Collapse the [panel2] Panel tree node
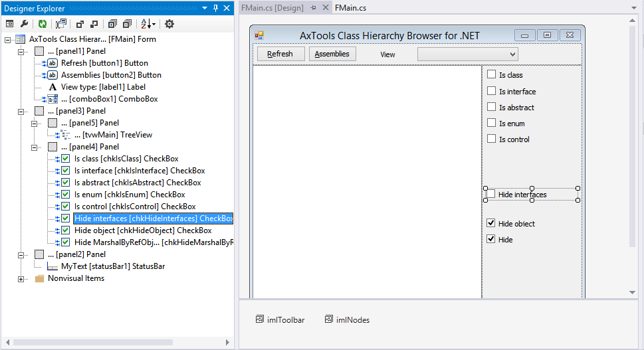This screenshot has width=644, height=350. point(21,255)
